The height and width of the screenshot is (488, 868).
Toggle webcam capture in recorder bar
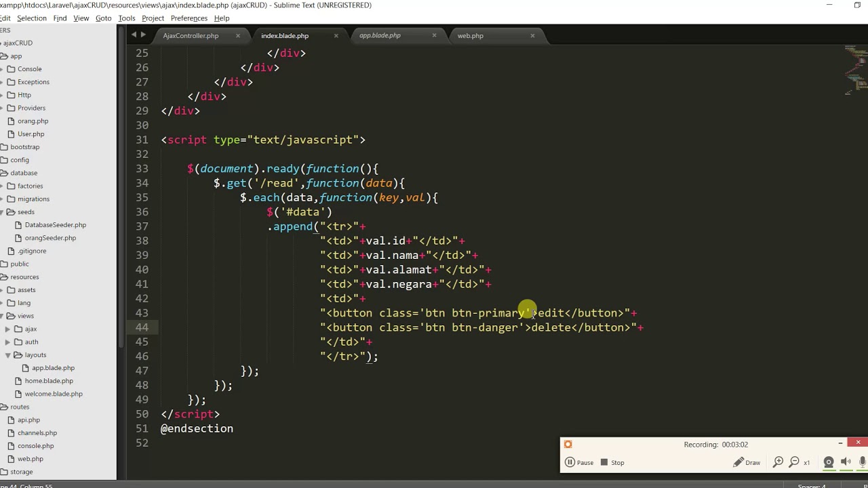click(829, 462)
